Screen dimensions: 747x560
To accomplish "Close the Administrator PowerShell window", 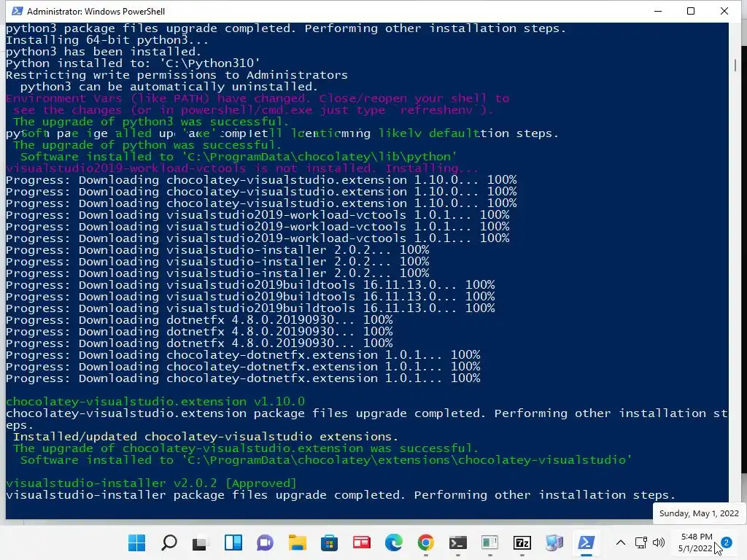I will click(x=724, y=11).
